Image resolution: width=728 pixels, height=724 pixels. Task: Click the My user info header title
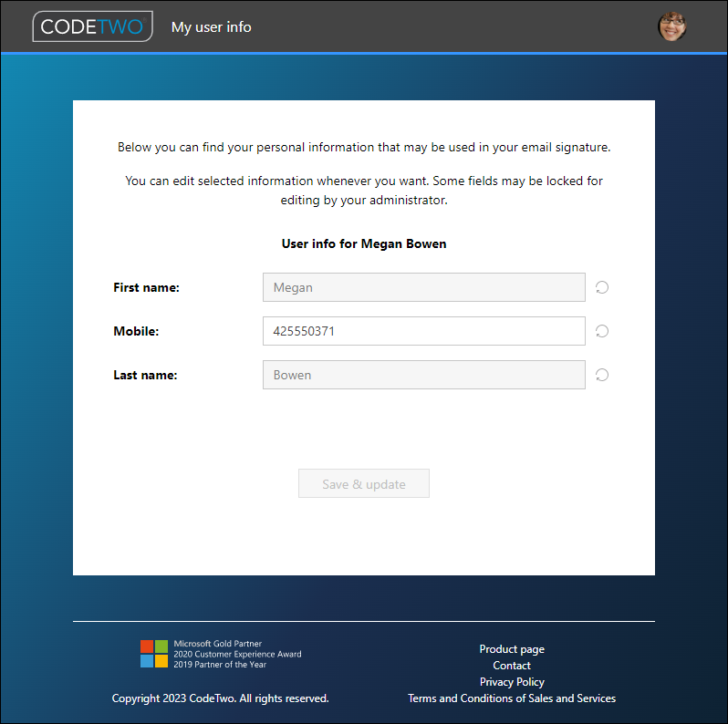(212, 27)
